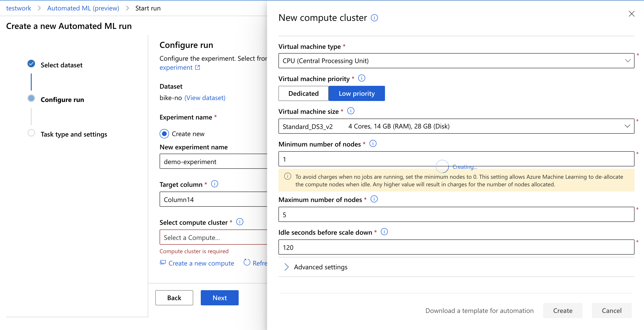Select Dedicated virtual machine priority
The image size is (644, 330).
point(303,93)
